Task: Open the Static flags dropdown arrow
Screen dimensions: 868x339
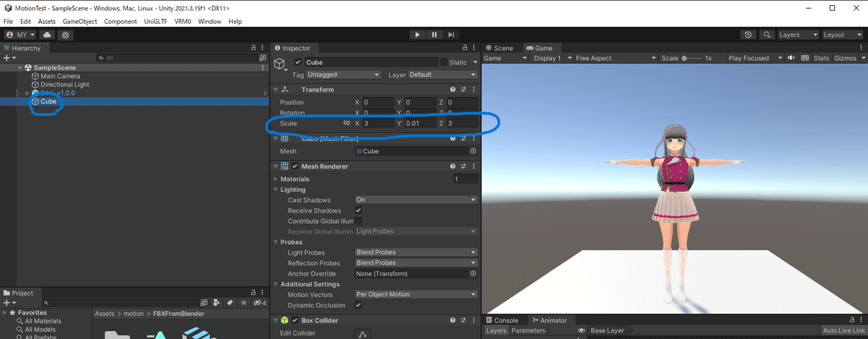Action: 475,62
